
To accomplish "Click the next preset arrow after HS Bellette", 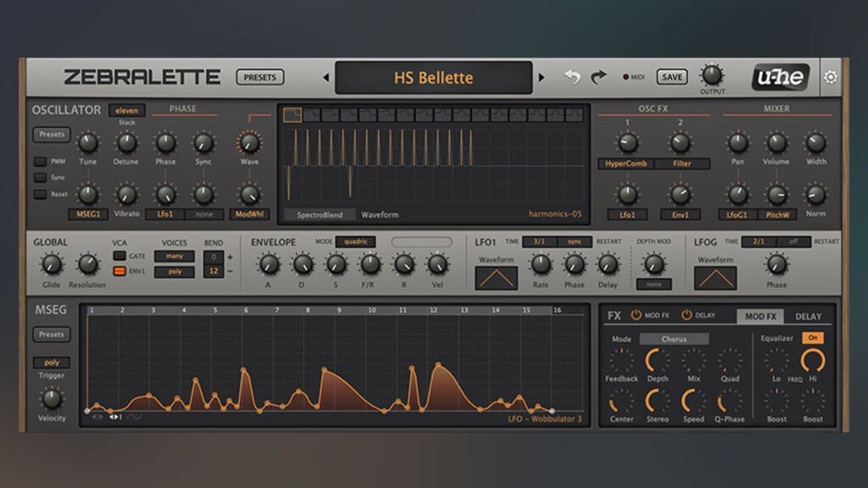I will 542,76.
